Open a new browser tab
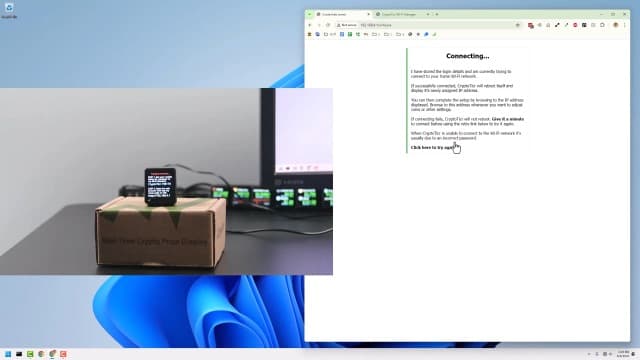 437,14
